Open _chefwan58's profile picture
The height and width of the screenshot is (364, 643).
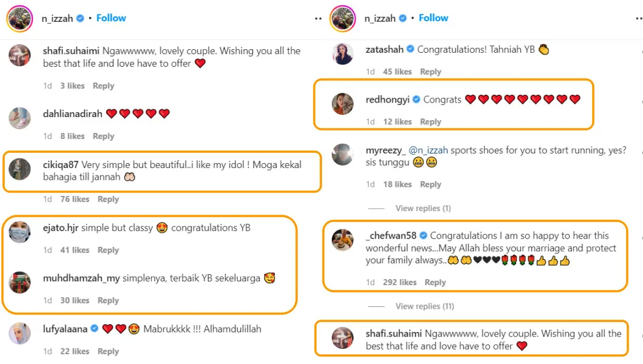click(x=343, y=240)
